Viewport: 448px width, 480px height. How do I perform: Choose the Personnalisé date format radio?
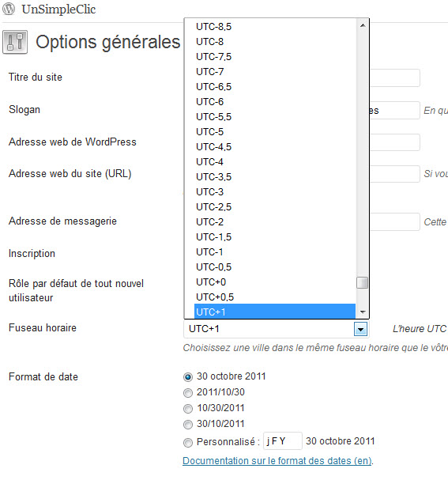coord(188,442)
